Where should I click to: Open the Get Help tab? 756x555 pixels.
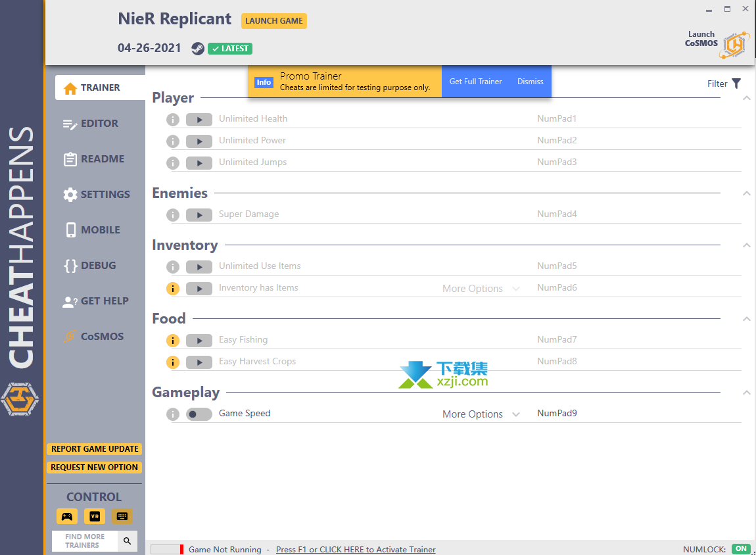click(x=96, y=301)
